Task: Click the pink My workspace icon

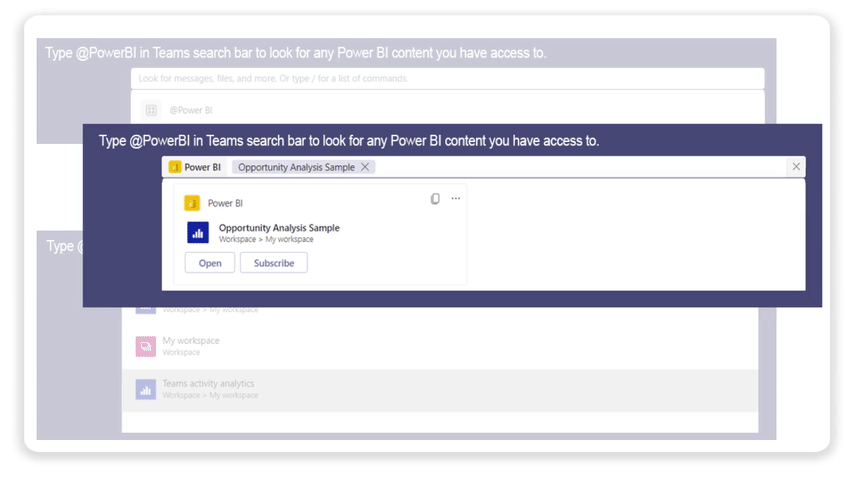Action: click(146, 346)
